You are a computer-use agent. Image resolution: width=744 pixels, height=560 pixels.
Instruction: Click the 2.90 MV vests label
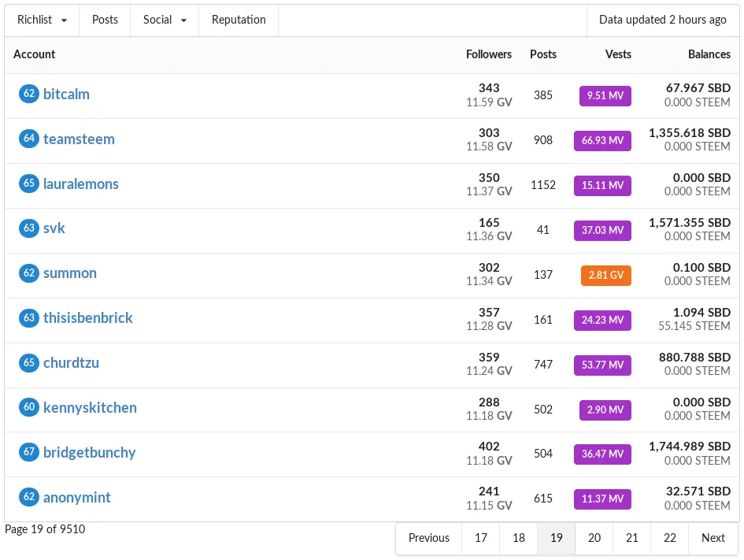tap(605, 410)
